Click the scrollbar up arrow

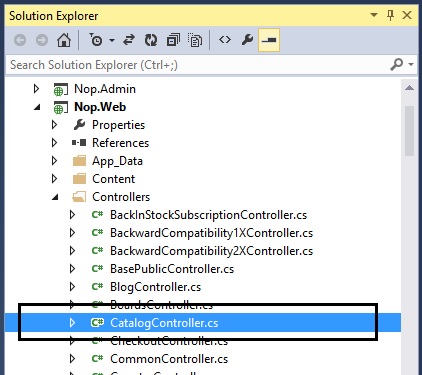[409, 88]
